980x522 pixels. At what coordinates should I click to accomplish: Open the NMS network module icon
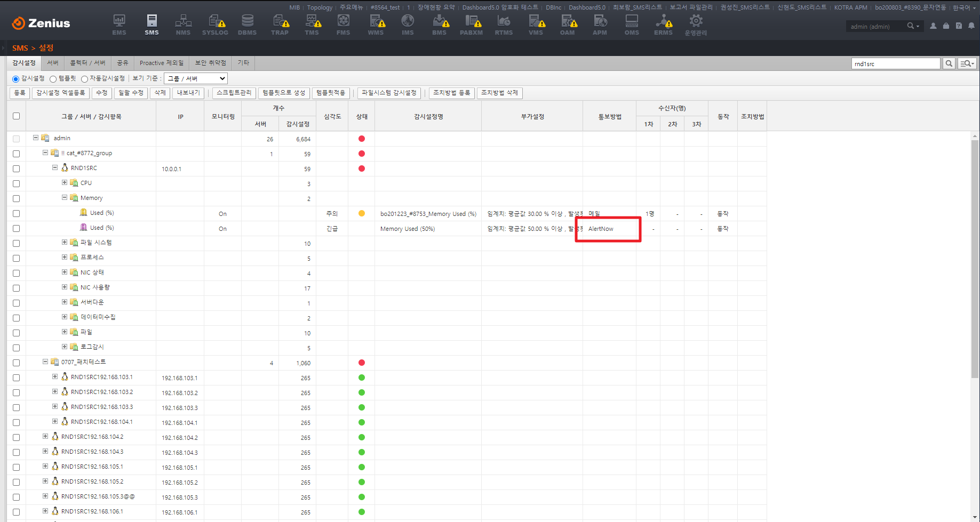click(183, 25)
